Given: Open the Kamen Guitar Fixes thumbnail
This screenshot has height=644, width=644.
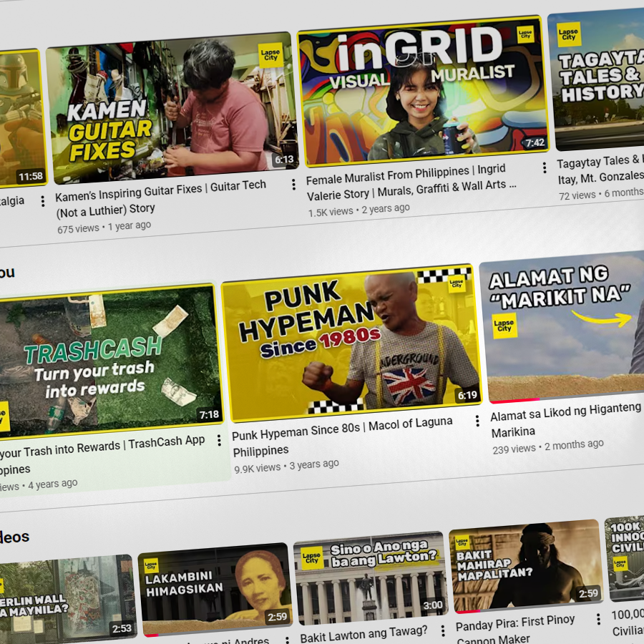Looking at the screenshot, I should (172, 107).
